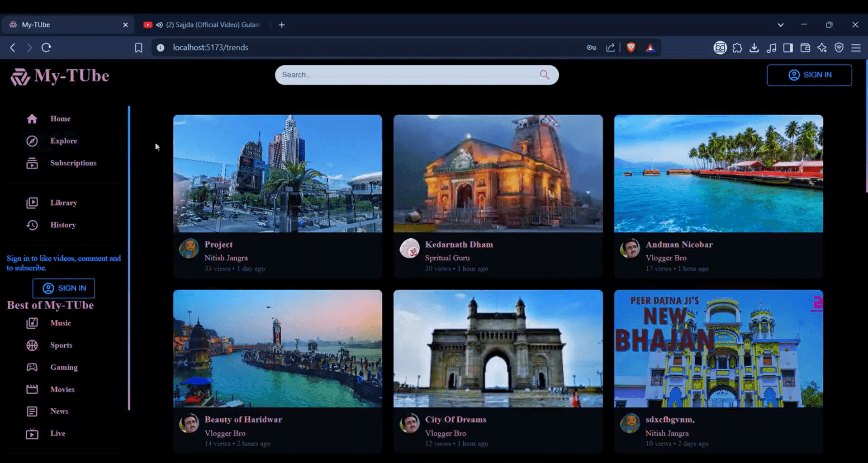Go to Live videos
This screenshot has width=868, height=463.
[x=57, y=433]
